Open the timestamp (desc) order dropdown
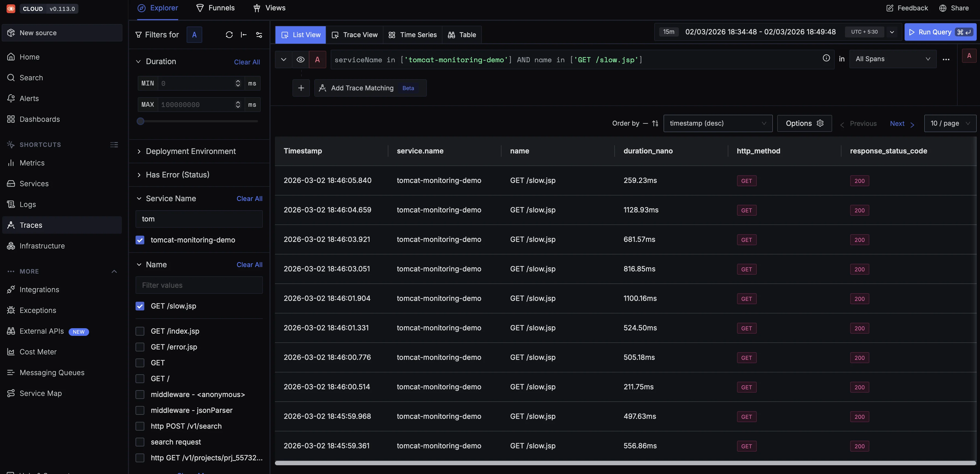Viewport: 980px width, 474px height. (717, 123)
